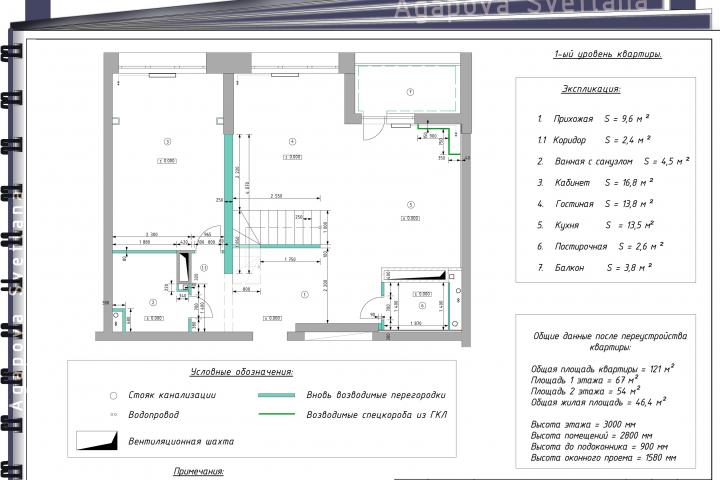Click 'Общая площадь квартиры = 121 м²'

pos(602,369)
